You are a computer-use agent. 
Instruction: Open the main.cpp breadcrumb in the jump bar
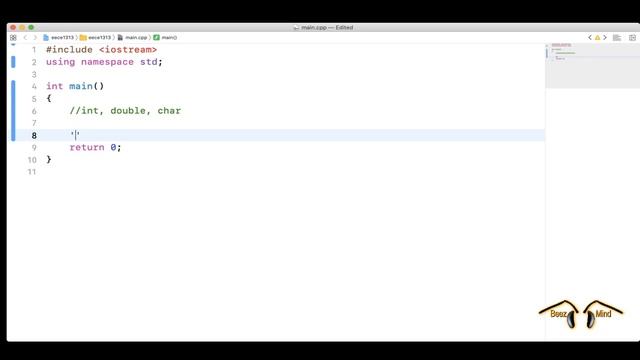[x=132, y=38]
